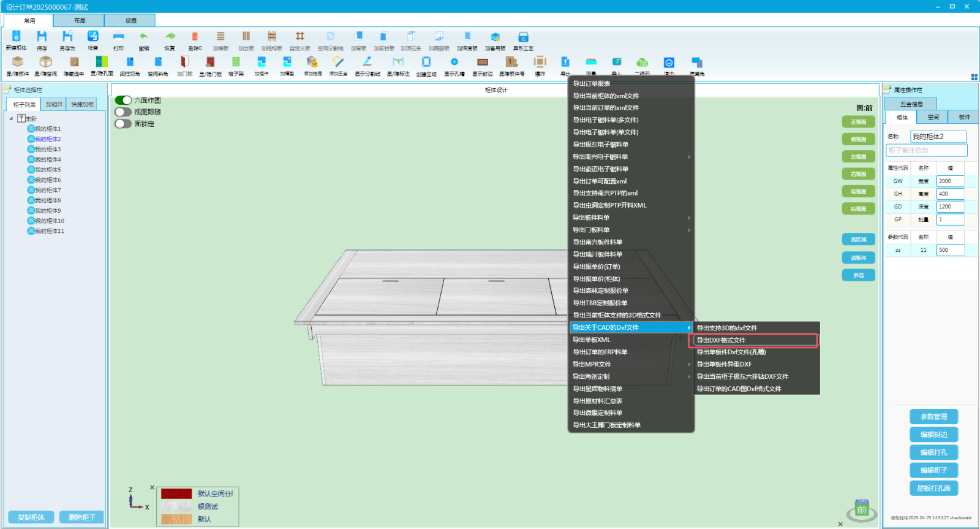
Task: Switch to the 加组件 panel tab
Action: pyautogui.click(x=54, y=104)
